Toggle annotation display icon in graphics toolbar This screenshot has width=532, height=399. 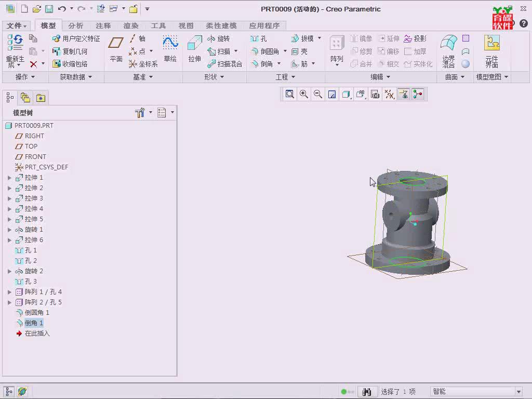click(x=403, y=94)
